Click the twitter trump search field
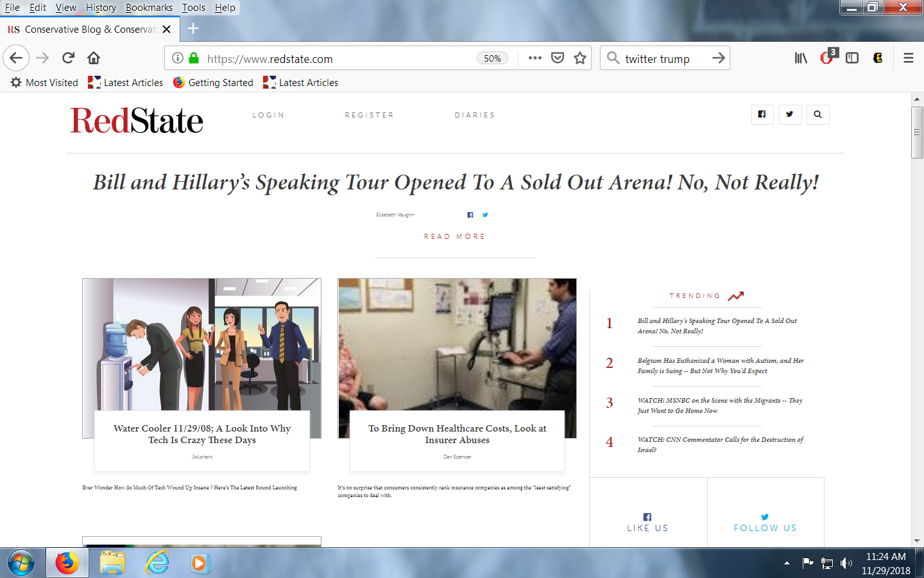Screen dimensions: 924x578 tap(665, 58)
